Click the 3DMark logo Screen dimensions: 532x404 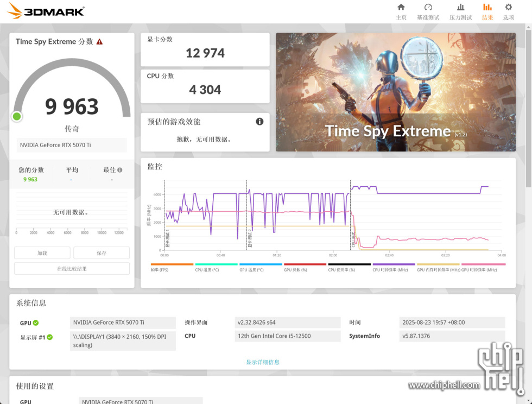tap(46, 11)
